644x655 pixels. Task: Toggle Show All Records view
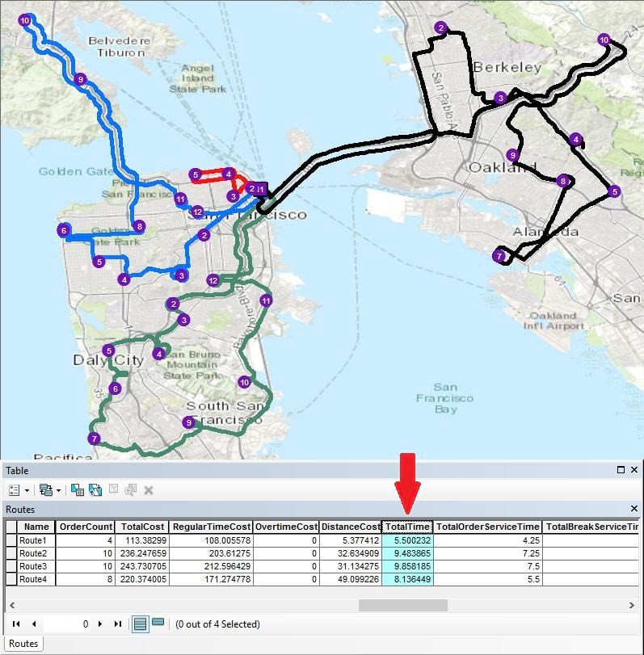pos(140,624)
